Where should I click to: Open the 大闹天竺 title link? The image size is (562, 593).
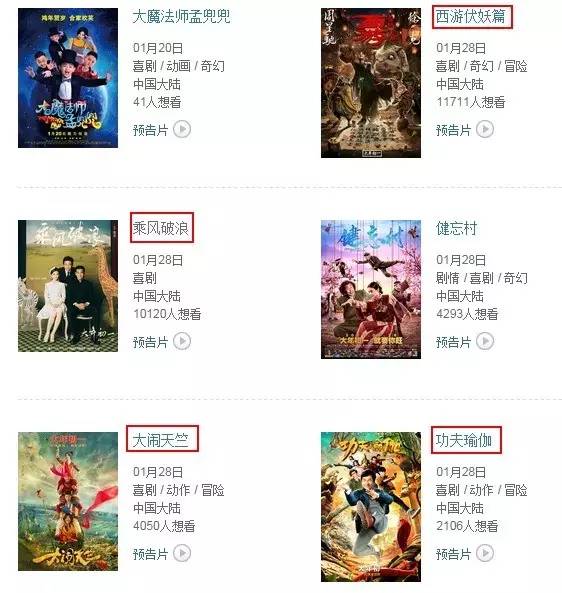coord(161,440)
